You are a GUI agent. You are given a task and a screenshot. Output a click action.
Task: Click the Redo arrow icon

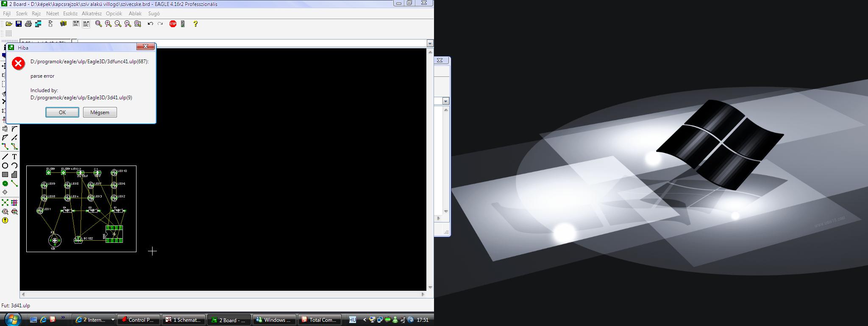[x=160, y=24]
